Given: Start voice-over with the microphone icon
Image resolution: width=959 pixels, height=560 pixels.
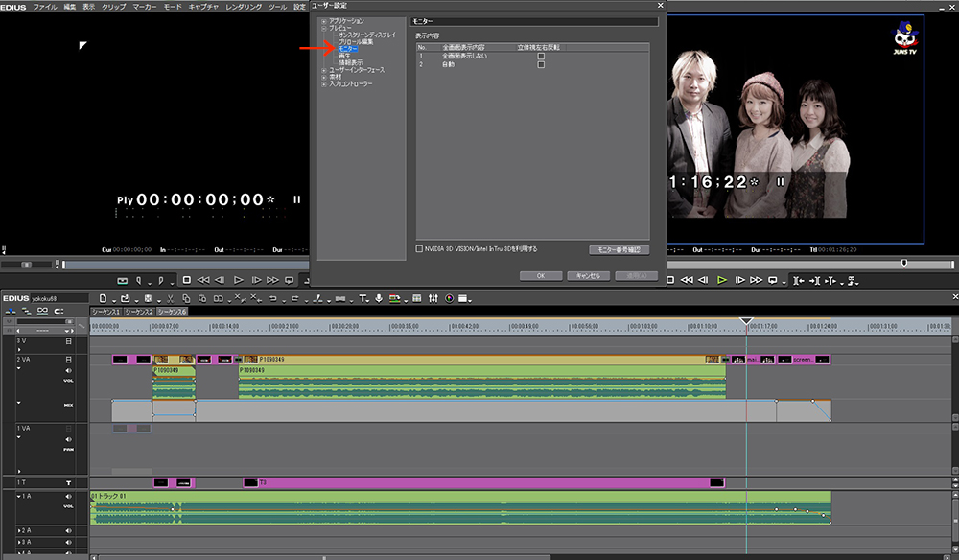Looking at the screenshot, I should (x=379, y=298).
